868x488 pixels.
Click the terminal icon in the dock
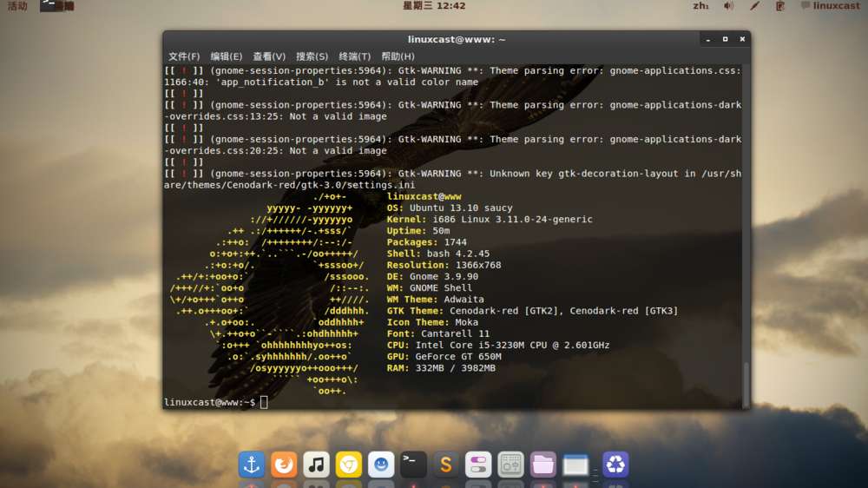pyautogui.click(x=413, y=465)
